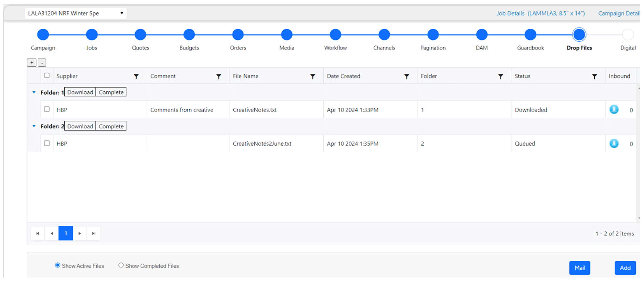Click Download for Folder 2

pos(80,126)
